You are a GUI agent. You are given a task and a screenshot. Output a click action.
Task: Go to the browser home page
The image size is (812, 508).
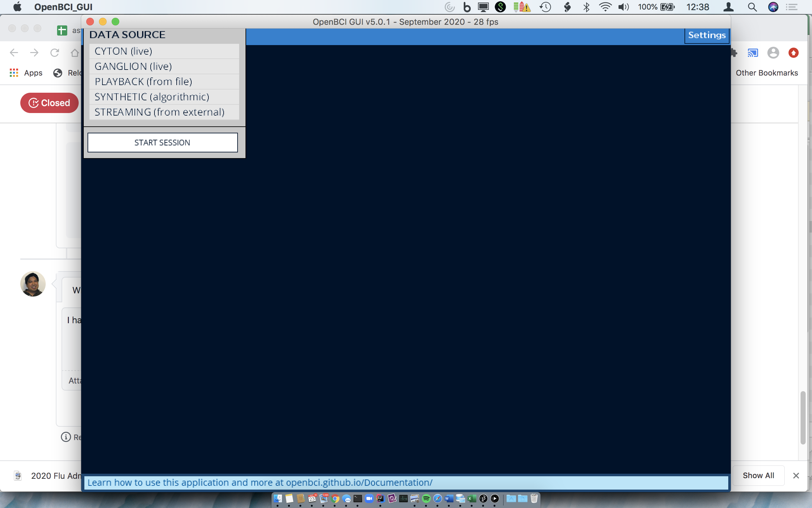[75, 53]
